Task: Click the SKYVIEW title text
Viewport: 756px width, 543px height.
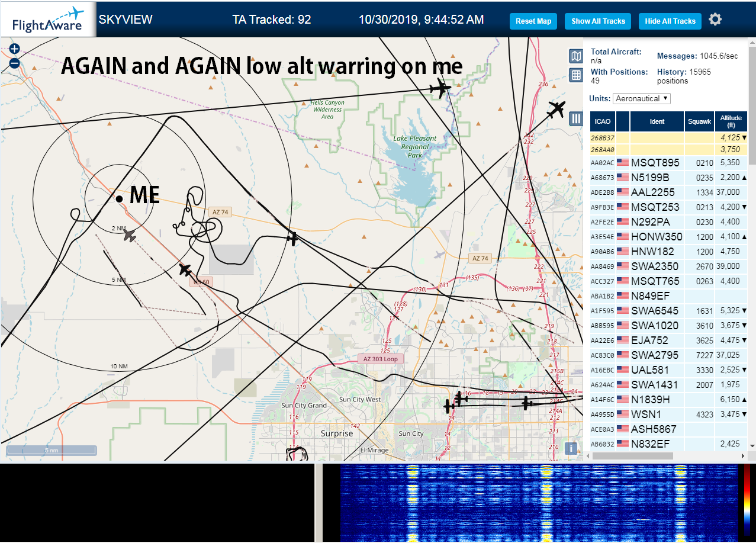Action: pos(126,20)
